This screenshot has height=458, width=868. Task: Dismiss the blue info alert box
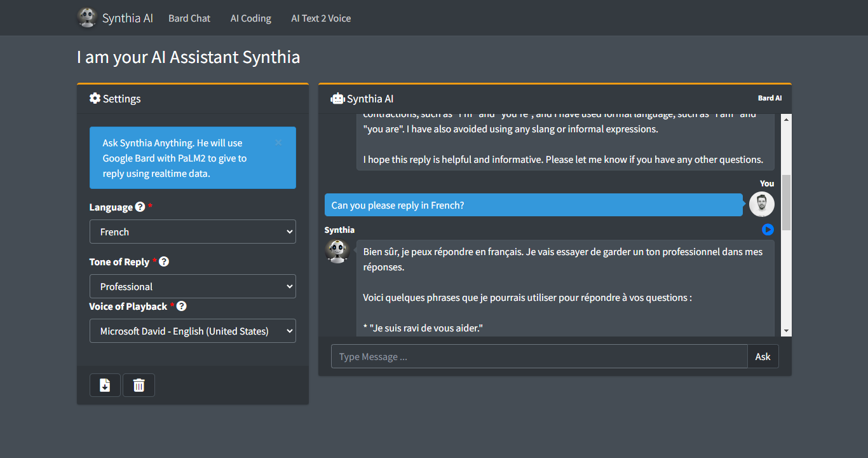[x=278, y=142]
